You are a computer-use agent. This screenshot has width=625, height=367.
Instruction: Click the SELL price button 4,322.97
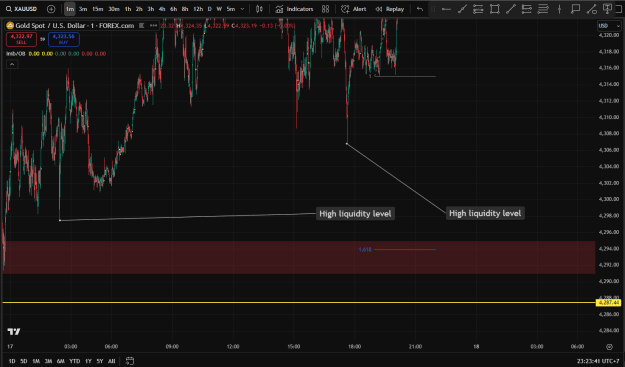(x=22, y=39)
